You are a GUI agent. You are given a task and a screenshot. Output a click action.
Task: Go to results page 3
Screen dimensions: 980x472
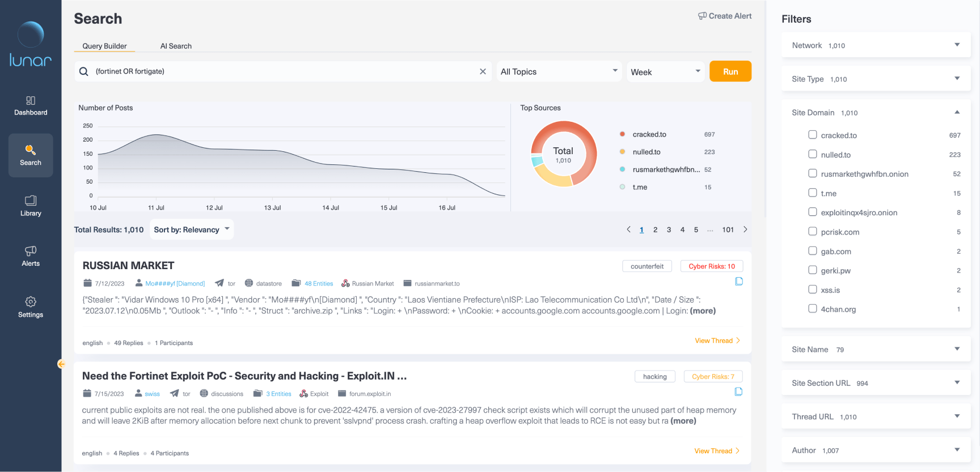click(x=669, y=229)
